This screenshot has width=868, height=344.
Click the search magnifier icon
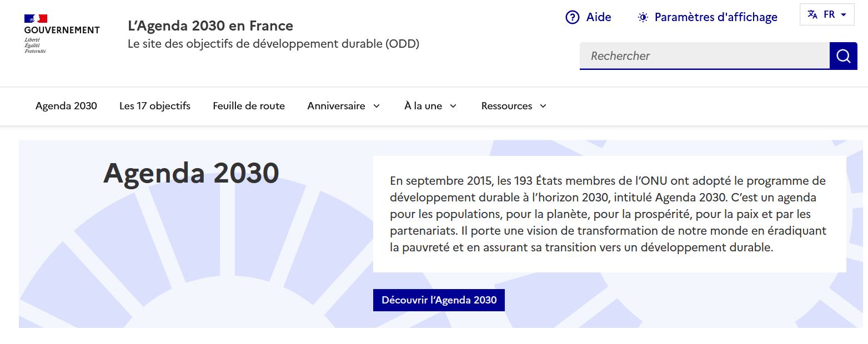click(x=843, y=55)
